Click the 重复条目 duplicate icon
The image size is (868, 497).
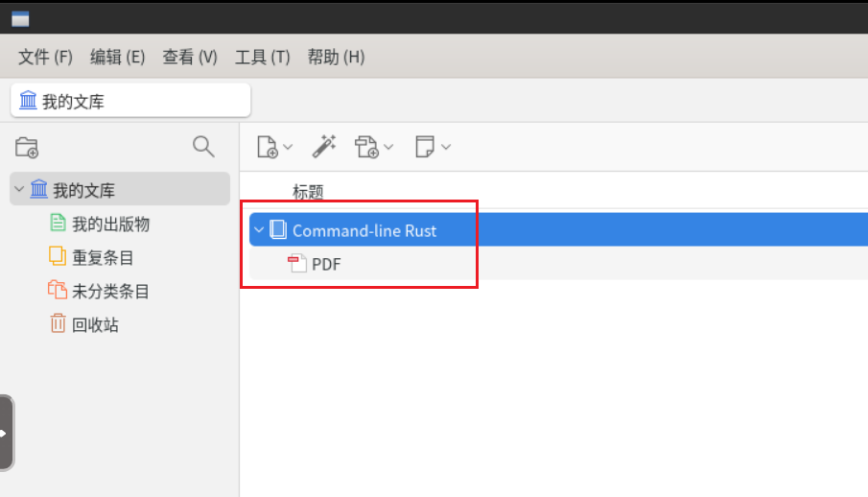click(58, 256)
